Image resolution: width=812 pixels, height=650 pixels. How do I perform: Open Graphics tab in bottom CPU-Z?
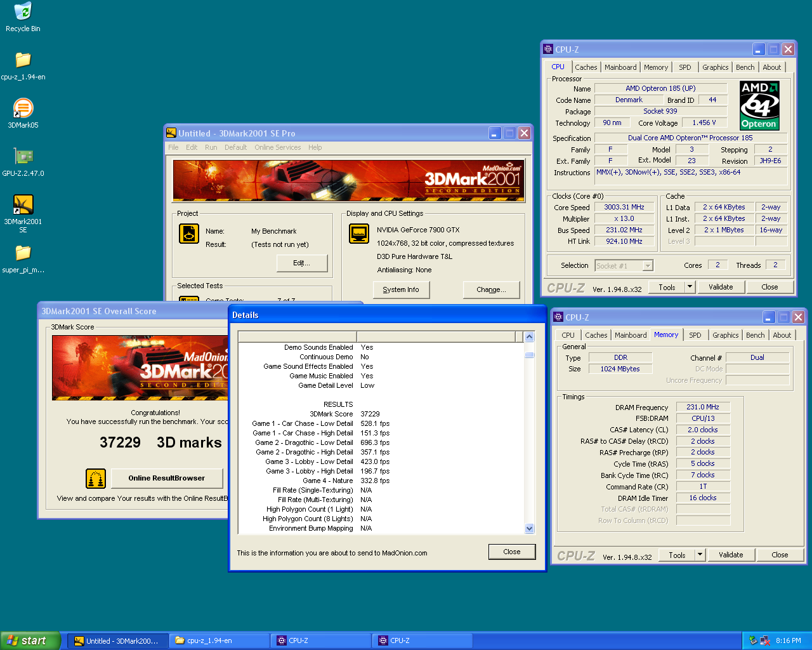click(725, 335)
